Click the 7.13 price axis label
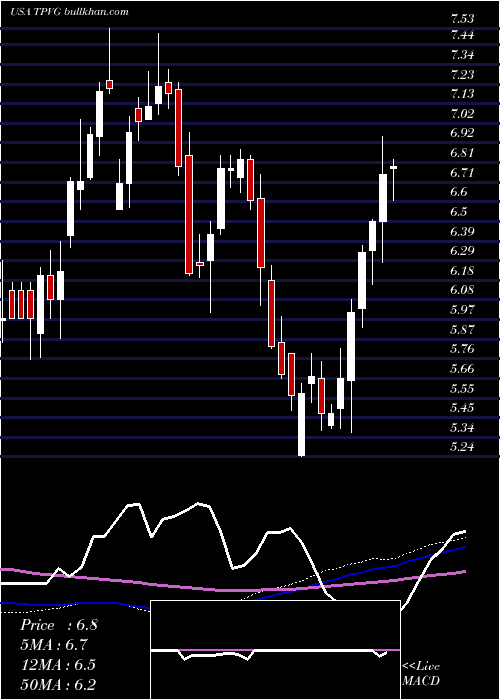 point(462,94)
